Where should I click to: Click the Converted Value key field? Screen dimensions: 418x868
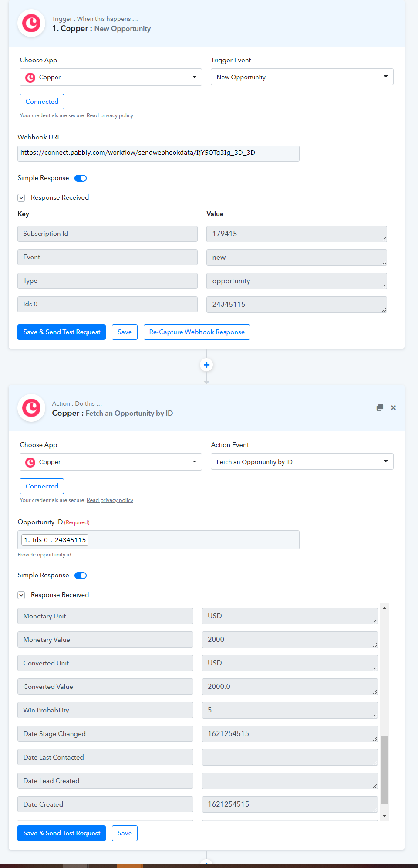tap(105, 687)
